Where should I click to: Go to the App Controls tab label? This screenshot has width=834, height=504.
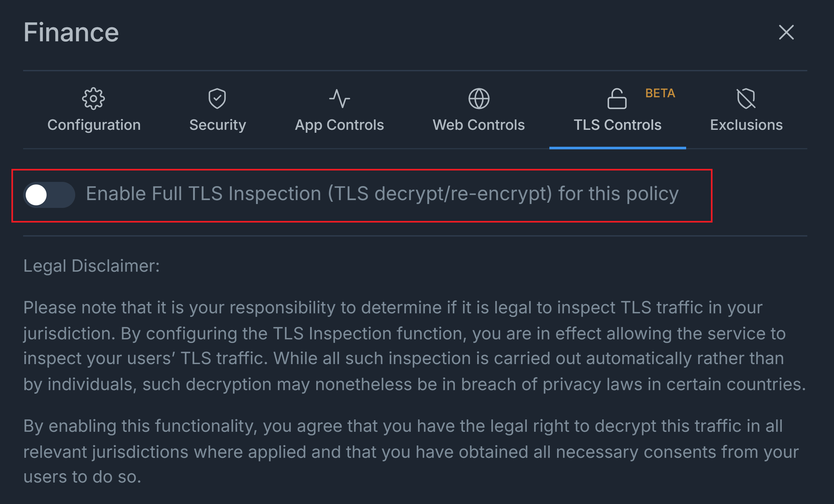pyautogui.click(x=339, y=125)
